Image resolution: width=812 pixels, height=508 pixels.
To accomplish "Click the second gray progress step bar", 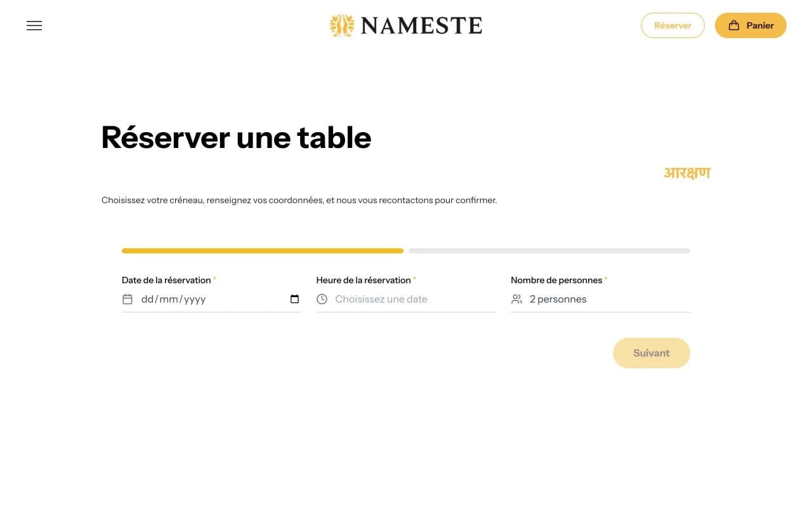I will pos(549,251).
